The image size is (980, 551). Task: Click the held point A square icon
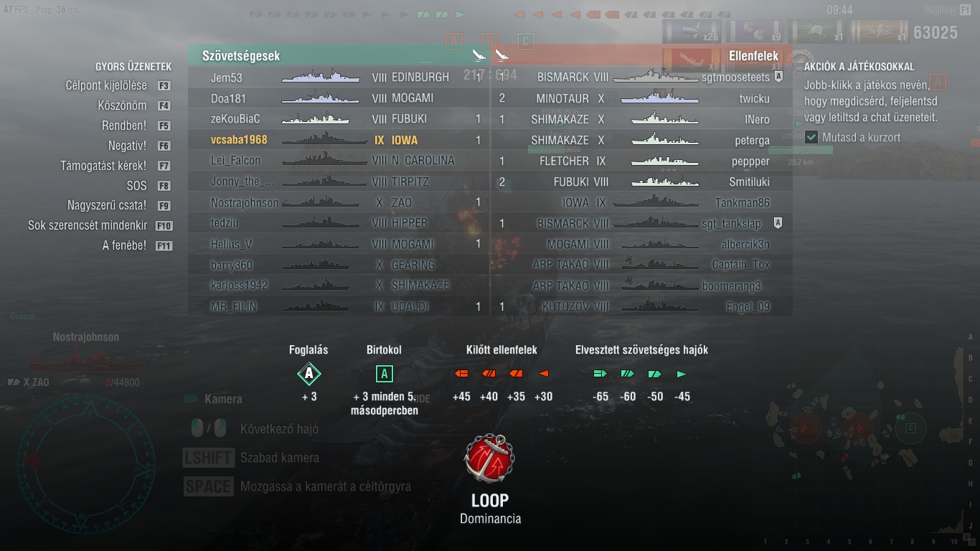[385, 374]
